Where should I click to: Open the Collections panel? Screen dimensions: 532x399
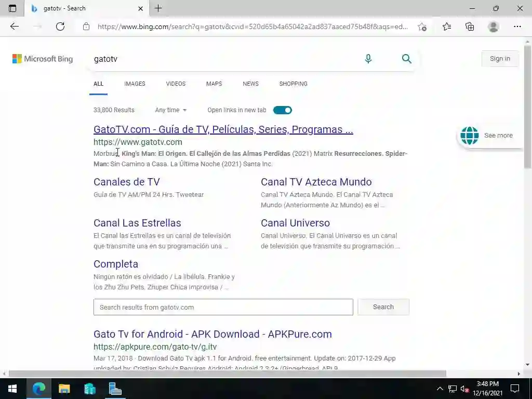click(x=470, y=26)
